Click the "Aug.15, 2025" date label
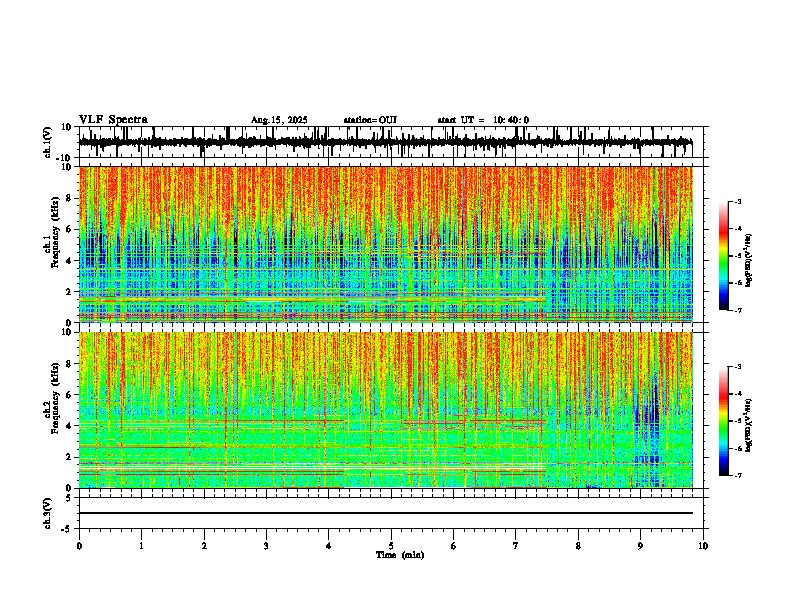 [x=279, y=120]
